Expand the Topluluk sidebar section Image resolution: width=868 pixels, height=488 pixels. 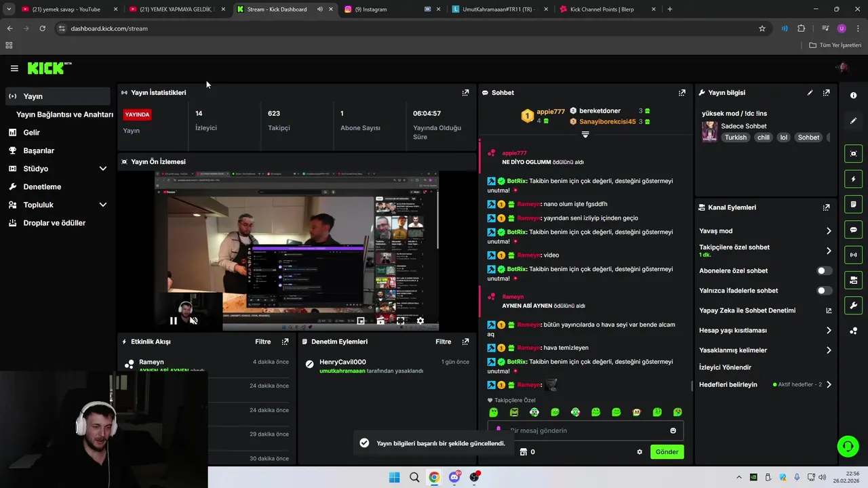(x=102, y=205)
